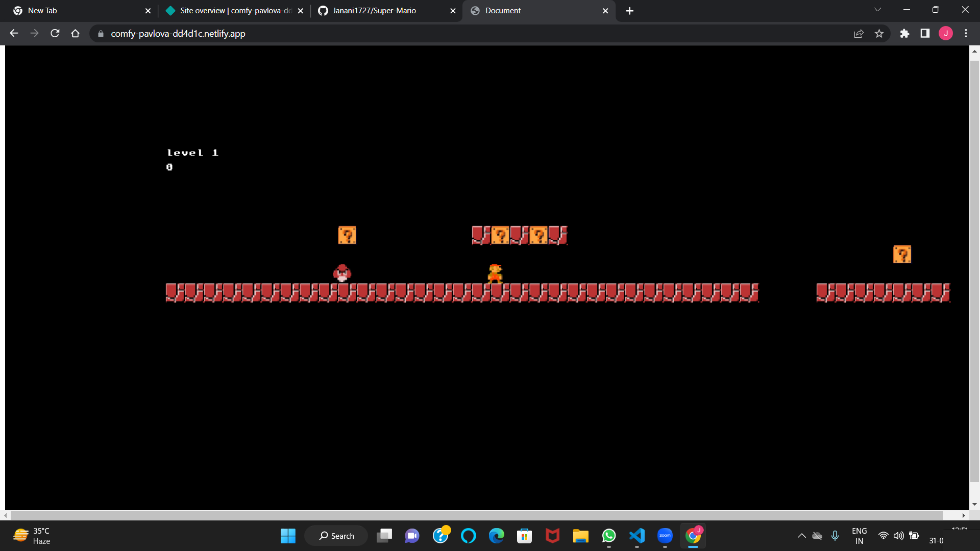The width and height of the screenshot is (980, 551).
Task: Switch to Site overview Netlify tab
Action: point(235,11)
